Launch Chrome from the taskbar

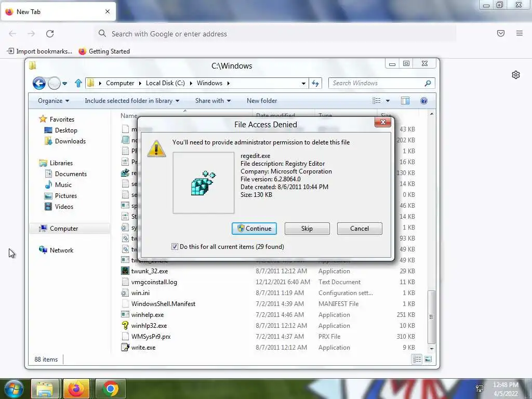coord(110,389)
